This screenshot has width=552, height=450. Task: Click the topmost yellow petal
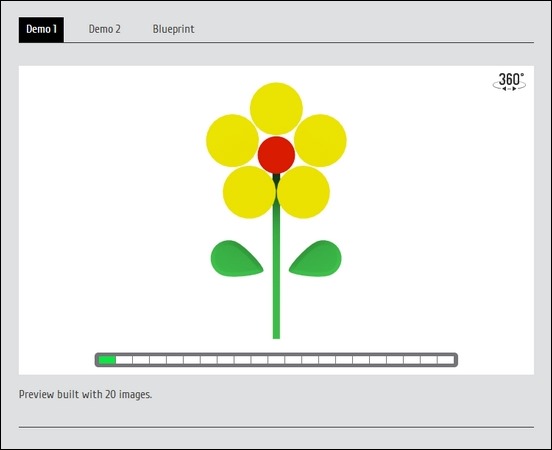(x=276, y=109)
